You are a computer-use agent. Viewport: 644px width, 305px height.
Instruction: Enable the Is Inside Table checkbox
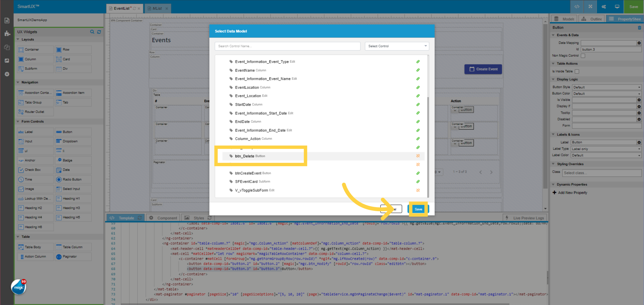coord(577,71)
